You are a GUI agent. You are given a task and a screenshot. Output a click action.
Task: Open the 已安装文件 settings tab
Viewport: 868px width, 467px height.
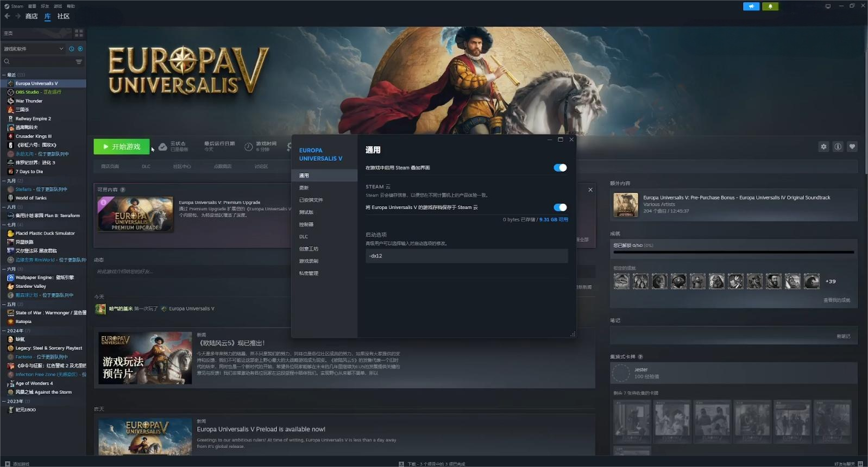tap(311, 200)
